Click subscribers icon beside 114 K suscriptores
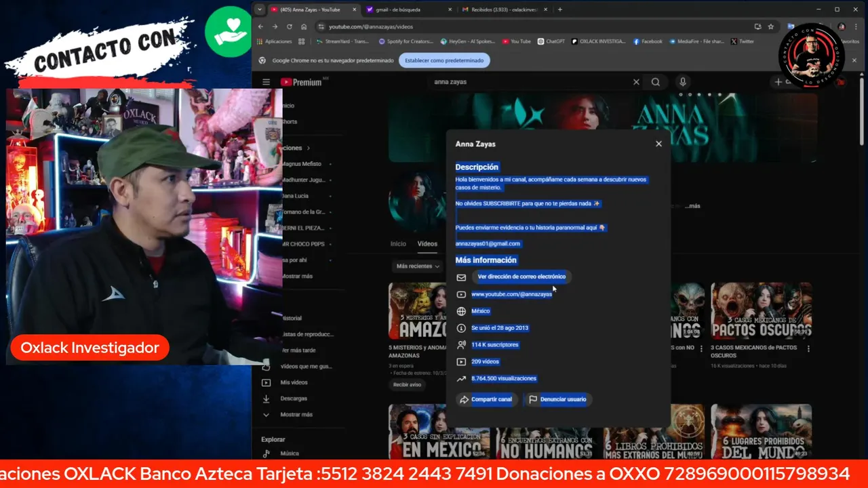 (x=461, y=345)
